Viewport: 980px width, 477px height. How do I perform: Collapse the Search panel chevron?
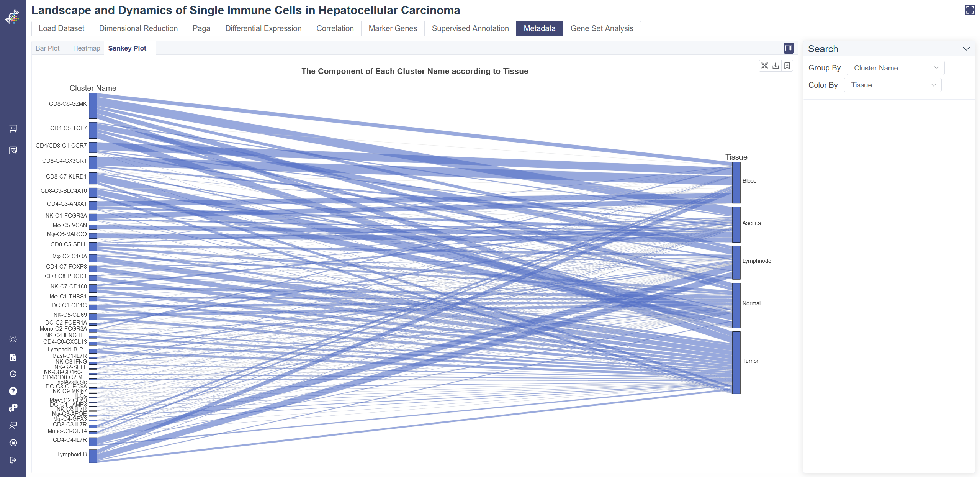[966, 49]
